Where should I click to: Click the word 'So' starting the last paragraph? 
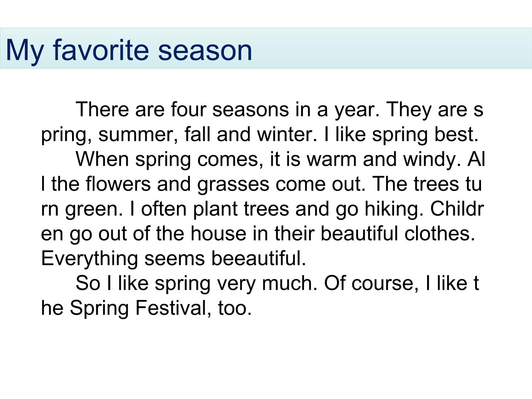tap(88, 283)
